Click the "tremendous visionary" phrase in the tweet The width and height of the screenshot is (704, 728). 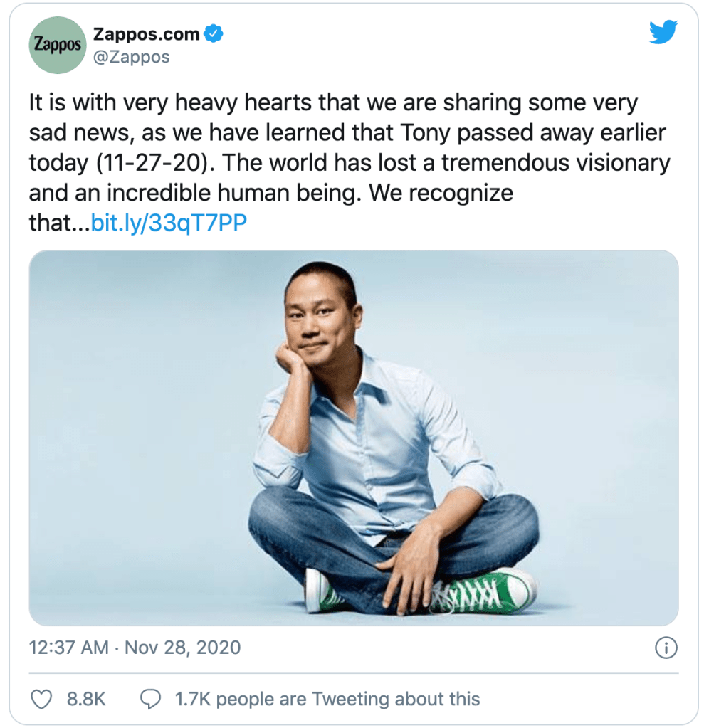pos(556,163)
